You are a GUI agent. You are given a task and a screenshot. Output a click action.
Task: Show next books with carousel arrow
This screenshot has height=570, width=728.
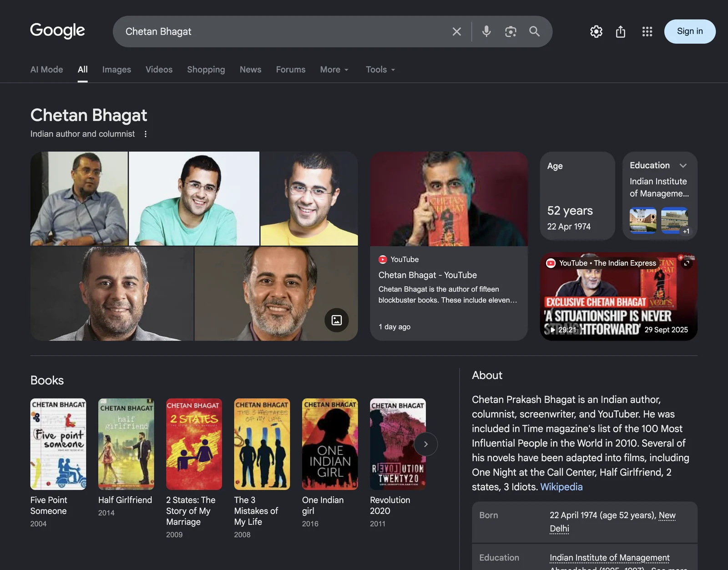tap(426, 444)
